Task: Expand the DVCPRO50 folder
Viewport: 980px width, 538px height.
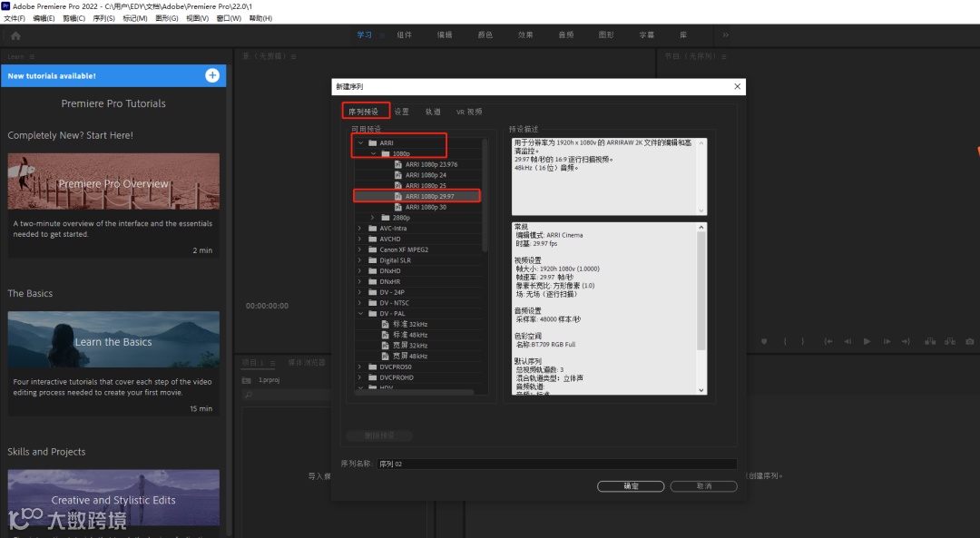Action: (360, 367)
